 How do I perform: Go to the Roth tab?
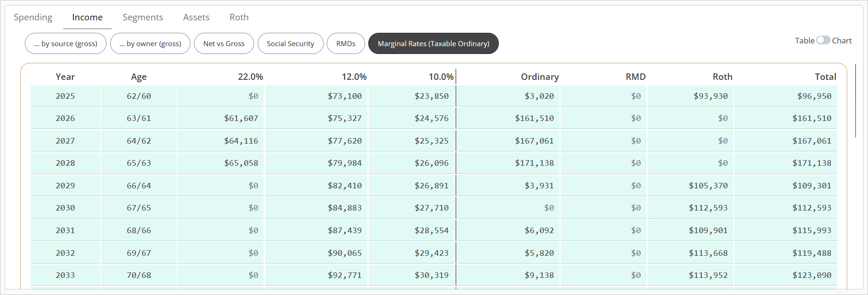point(239,17)
